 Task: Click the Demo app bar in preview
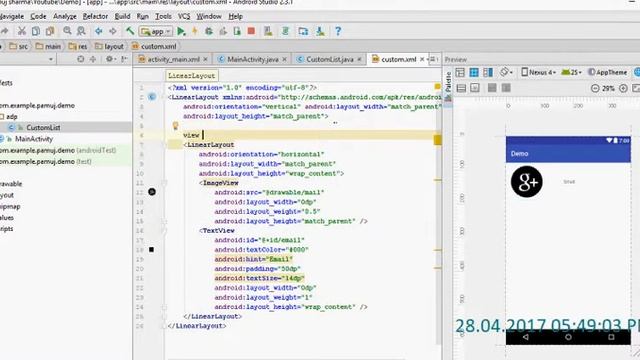(x=568, y=153)
